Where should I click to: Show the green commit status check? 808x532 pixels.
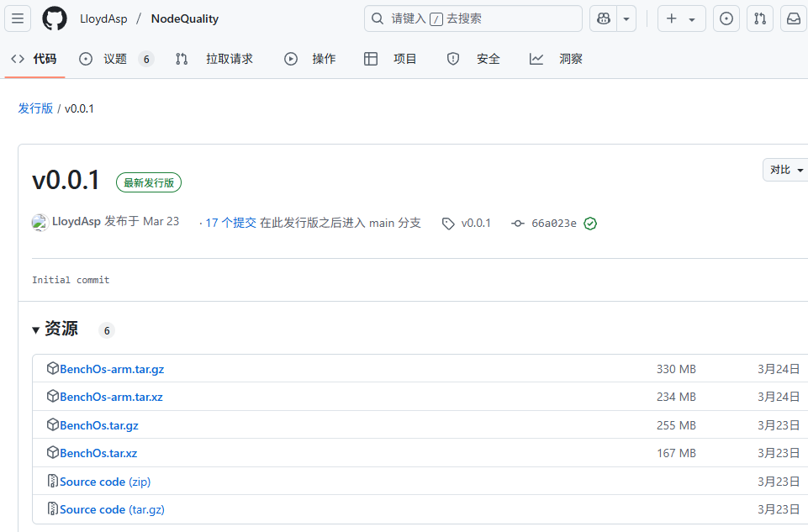590,223
